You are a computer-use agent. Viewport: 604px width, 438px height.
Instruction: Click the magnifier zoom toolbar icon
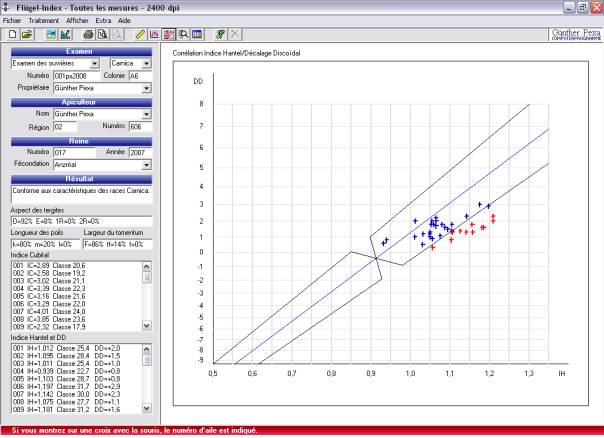point(183,34)
